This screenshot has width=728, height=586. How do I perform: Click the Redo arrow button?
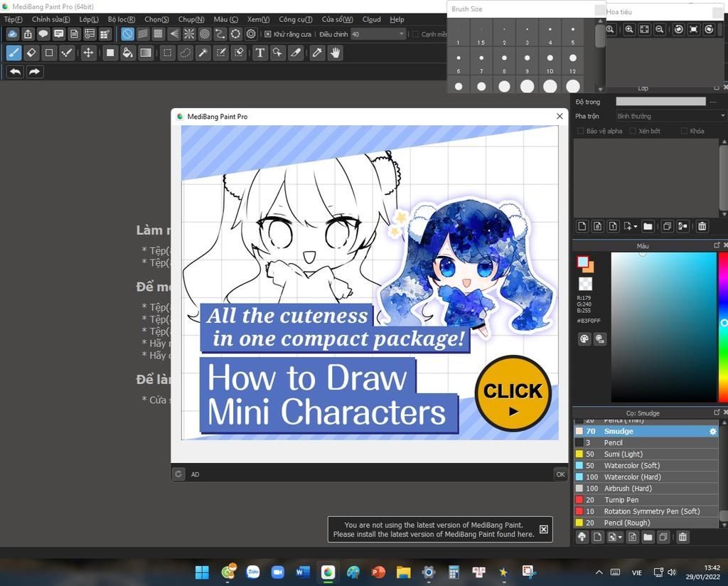34,72
